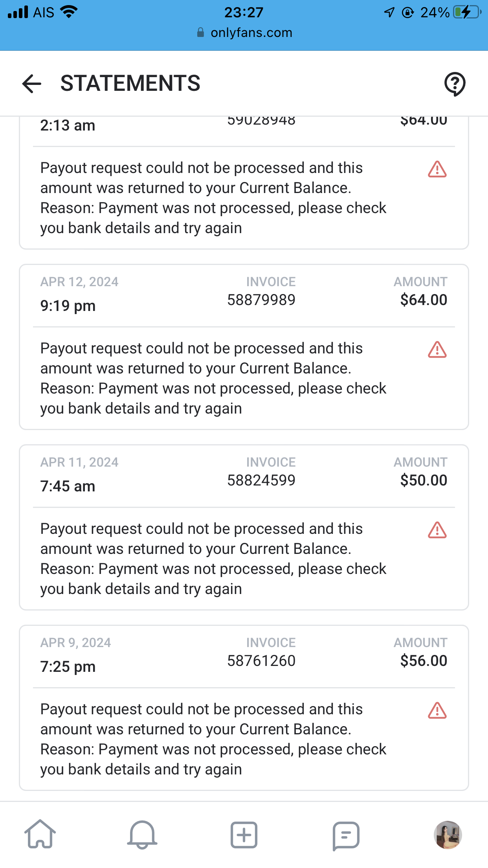488x868 pixels.
Task: Tap warning icon on the Apr 9 statement
Action: point(437,710)
